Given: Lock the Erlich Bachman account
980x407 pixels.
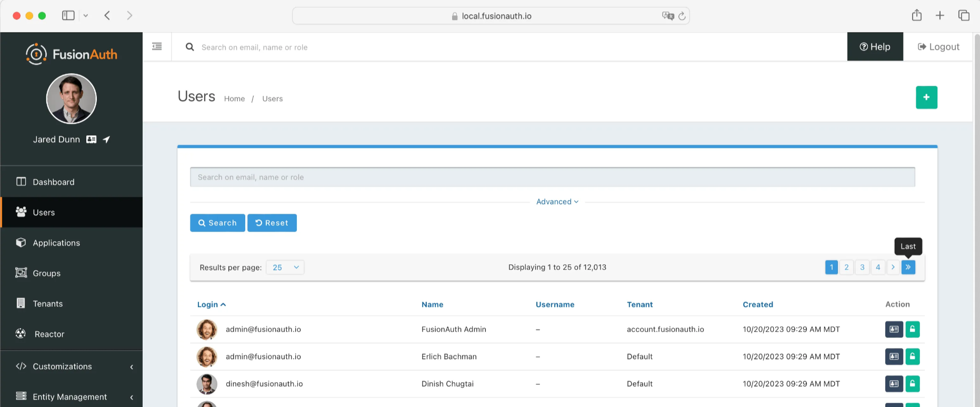Looking at the screenshot, I should 913,356.
